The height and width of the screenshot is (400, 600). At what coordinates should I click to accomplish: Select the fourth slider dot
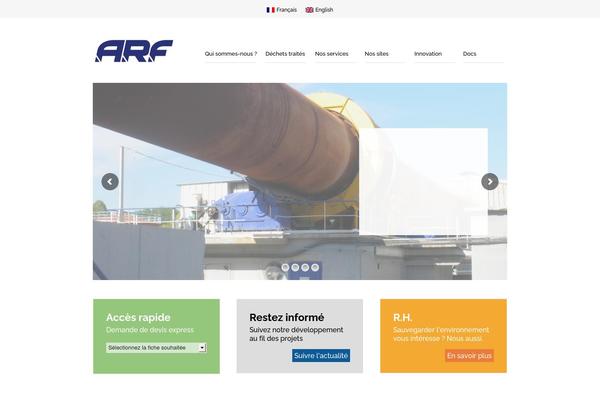[x=315, y=268]
